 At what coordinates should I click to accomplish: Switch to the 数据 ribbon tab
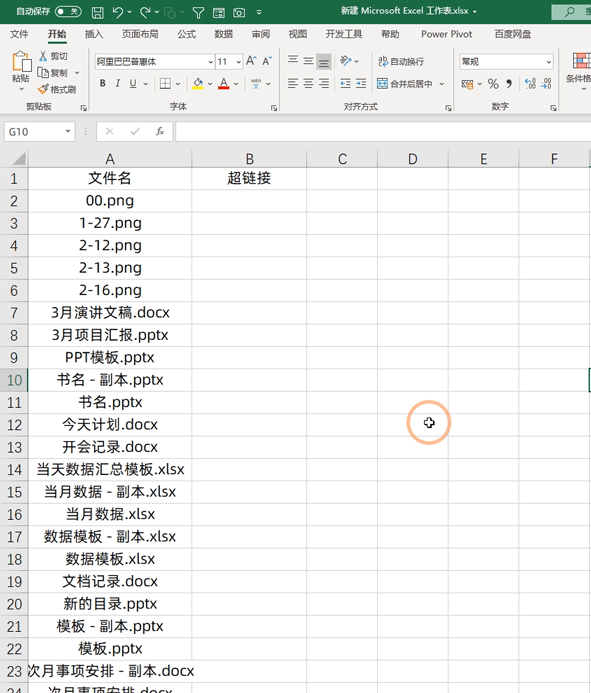(224, 34)
